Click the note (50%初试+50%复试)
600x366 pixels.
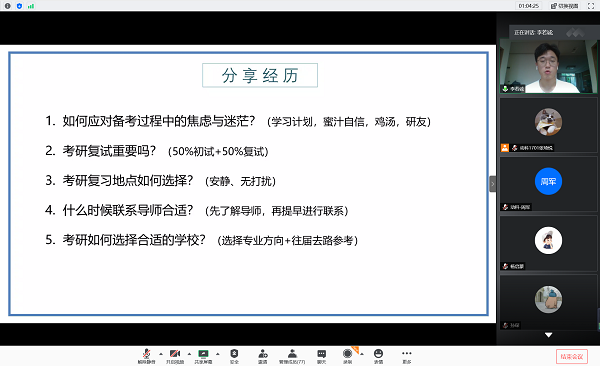[x=218, y=152]
